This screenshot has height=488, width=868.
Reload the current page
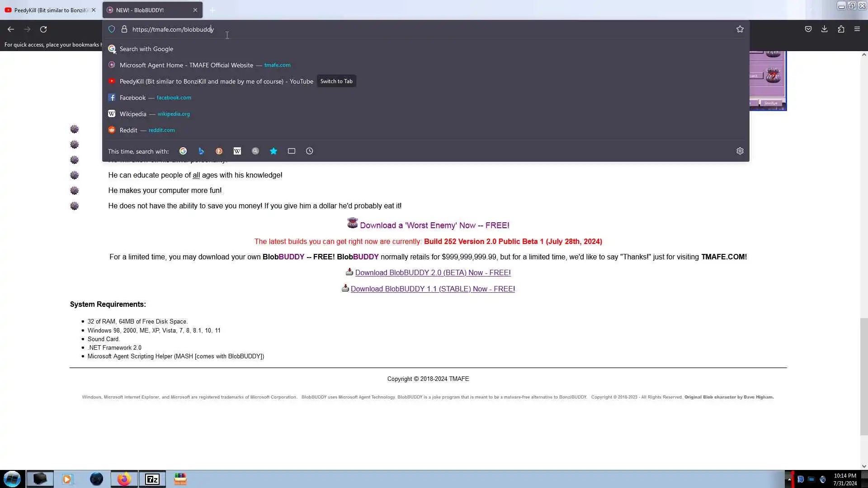(43, 29)
